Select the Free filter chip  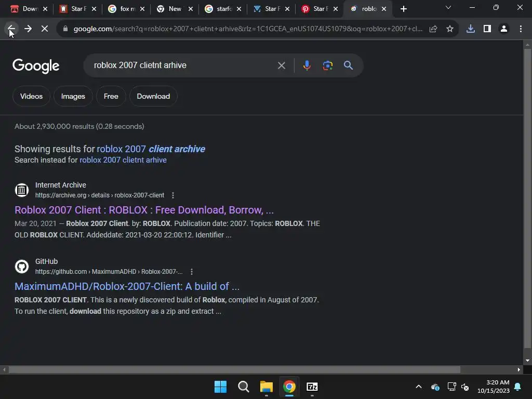pyautogui.click(x=111, y=96)
